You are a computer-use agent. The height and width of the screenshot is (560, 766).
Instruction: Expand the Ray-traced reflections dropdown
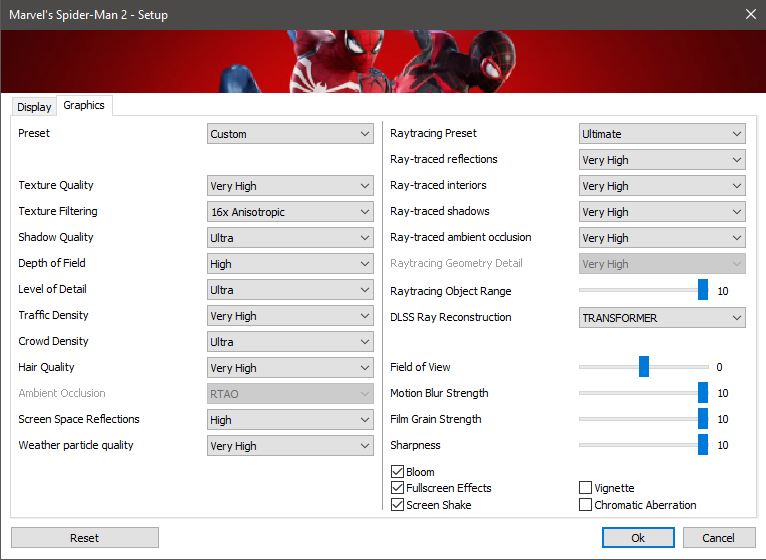coord(662,160)
